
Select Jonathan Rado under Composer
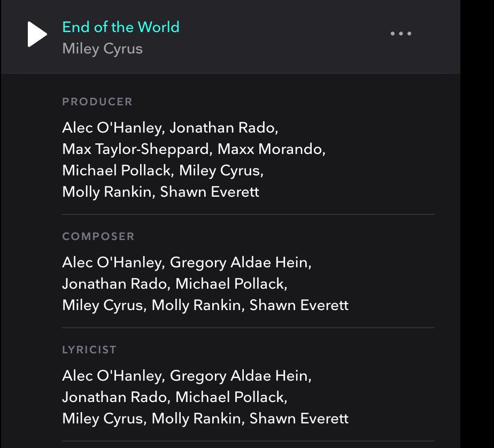tap(114, 284)
